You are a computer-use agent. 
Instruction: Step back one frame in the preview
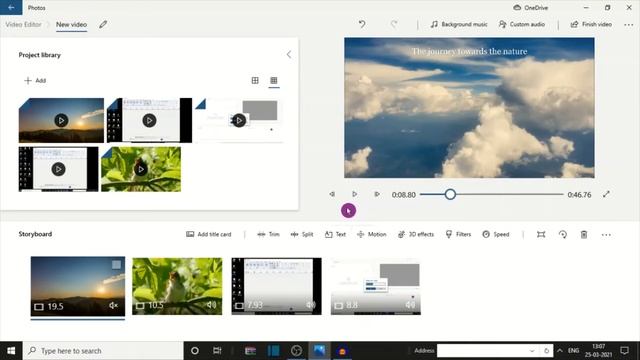[x=332, y=194]
